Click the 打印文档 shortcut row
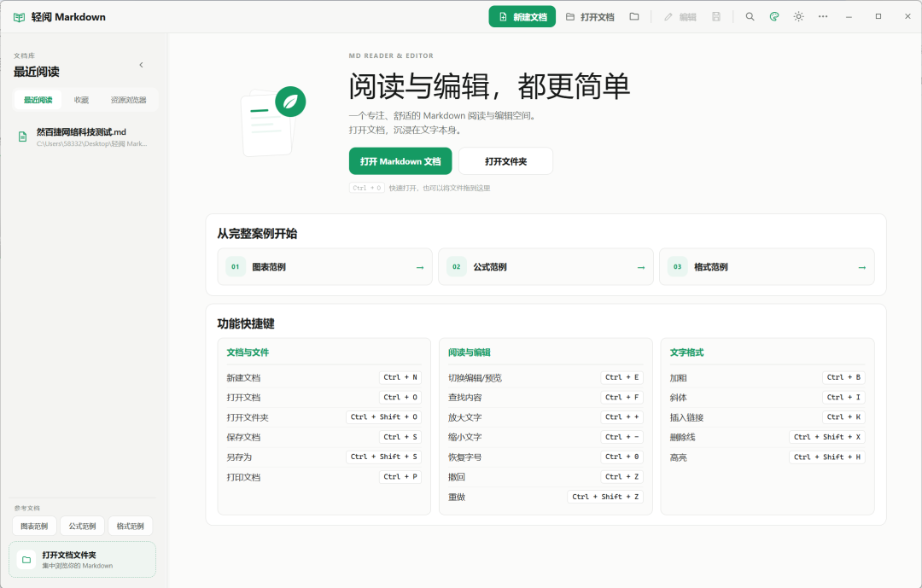 tap(324, 477)
